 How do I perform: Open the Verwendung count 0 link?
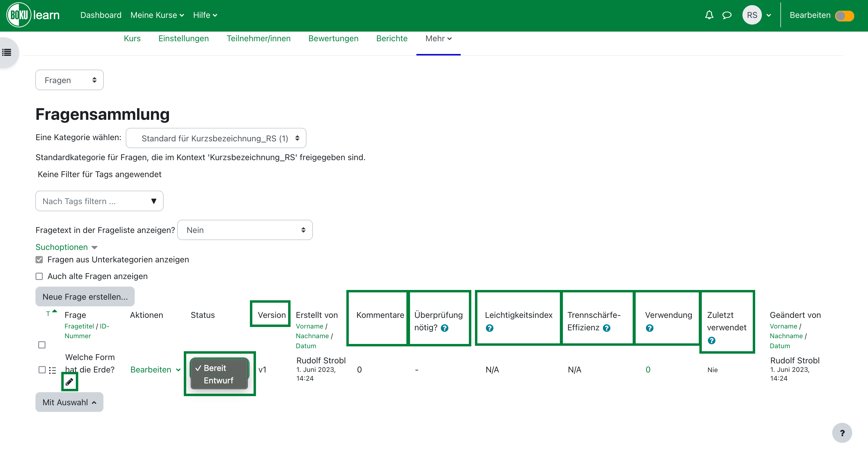click(x=648, y=370)
